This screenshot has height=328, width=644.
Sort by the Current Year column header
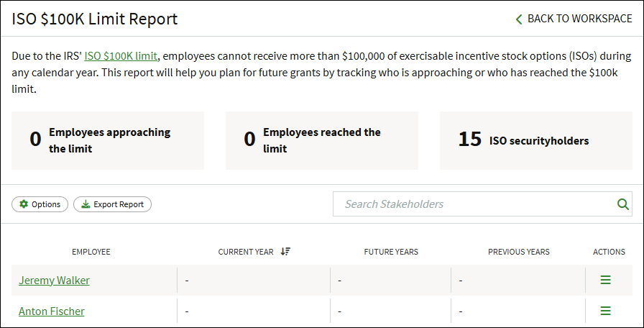[x=246, y=252]
